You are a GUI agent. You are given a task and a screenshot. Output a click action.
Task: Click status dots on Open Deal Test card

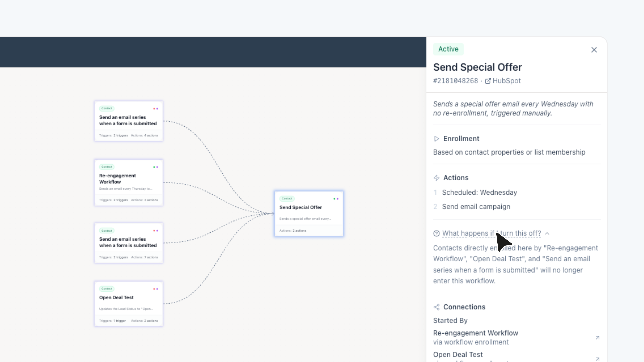click(156, 289)
